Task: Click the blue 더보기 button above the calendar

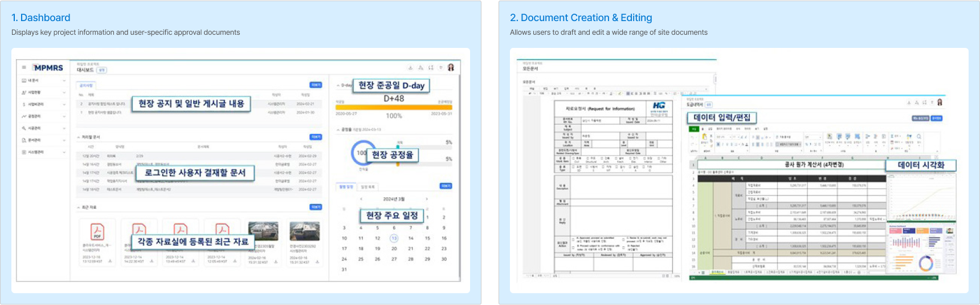Action: [446, 186]
